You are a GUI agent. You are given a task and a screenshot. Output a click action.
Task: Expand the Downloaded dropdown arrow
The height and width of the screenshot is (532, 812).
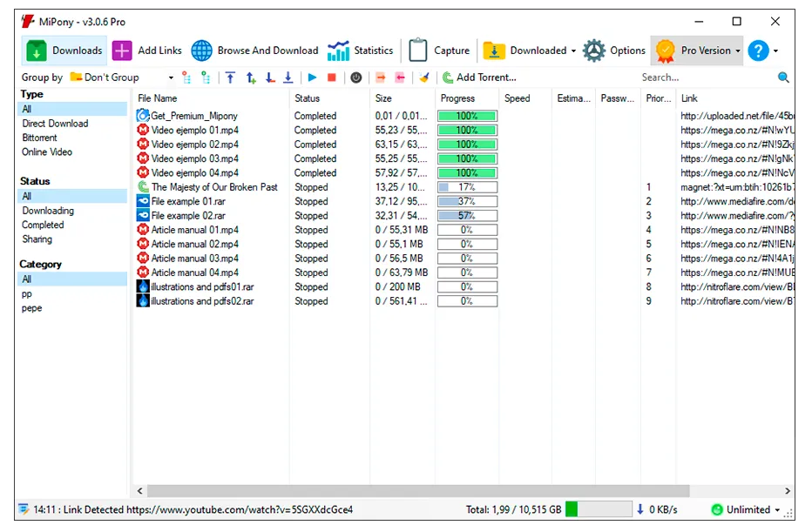pos(573,51)
